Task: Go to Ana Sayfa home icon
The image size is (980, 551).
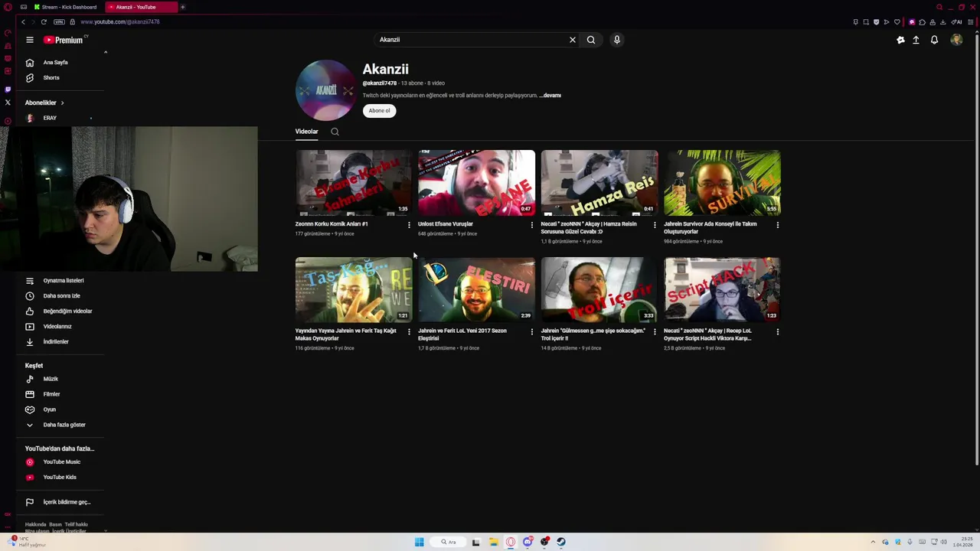Action: (30, 63)
